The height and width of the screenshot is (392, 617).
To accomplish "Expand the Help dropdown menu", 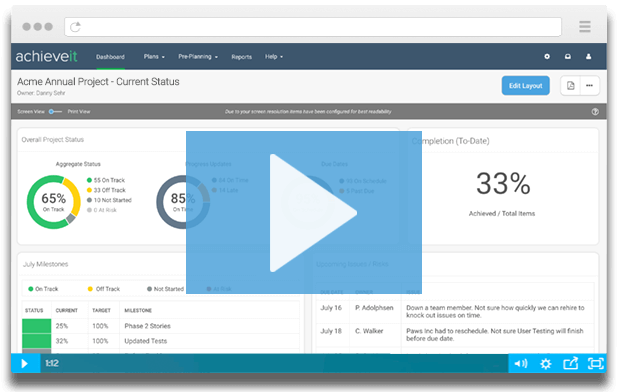I will (274, 57).
